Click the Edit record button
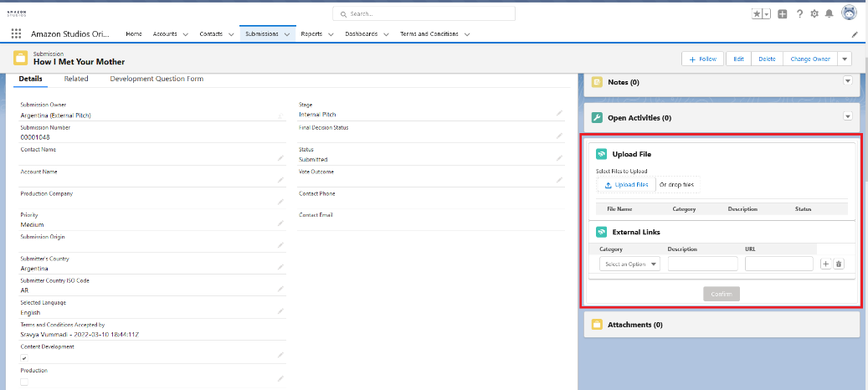 coord(738,59)
